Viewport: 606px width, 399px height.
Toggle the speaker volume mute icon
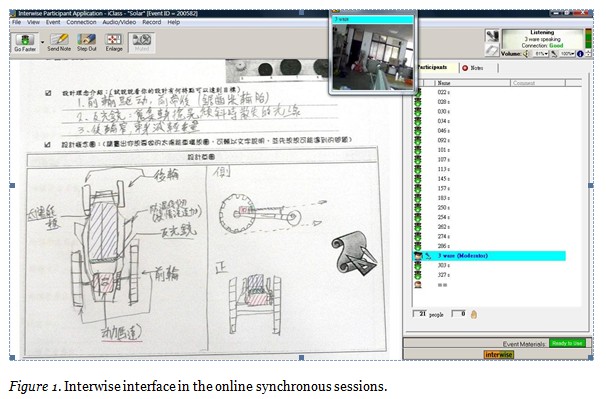click(526, 54)
